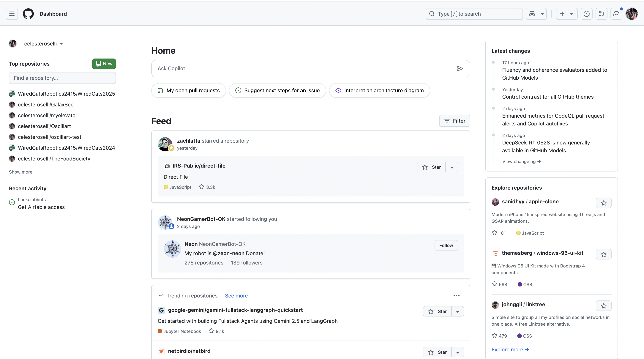Image resolution: width=644 pixels, height=359 pixels.
Task: Open DeepSeek-R1-0528 changelog entry
Action: [x=546, y=147]
